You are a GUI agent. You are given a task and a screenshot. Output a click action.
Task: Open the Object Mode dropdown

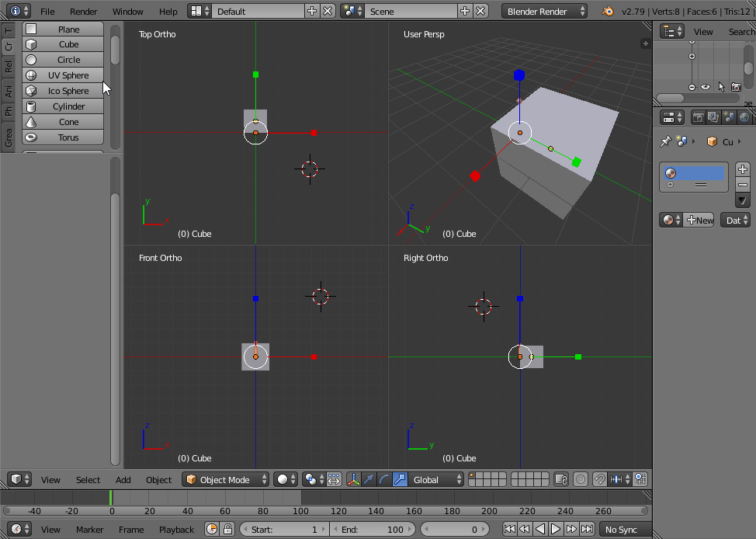[225, 479]
